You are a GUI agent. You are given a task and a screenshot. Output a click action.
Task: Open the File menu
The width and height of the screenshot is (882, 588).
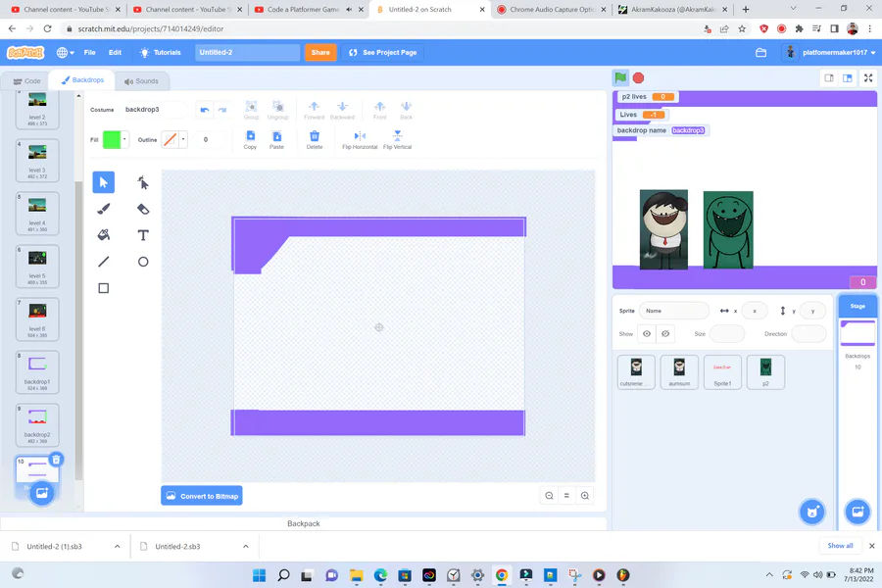pyautogui.click(x=89, y=52)
